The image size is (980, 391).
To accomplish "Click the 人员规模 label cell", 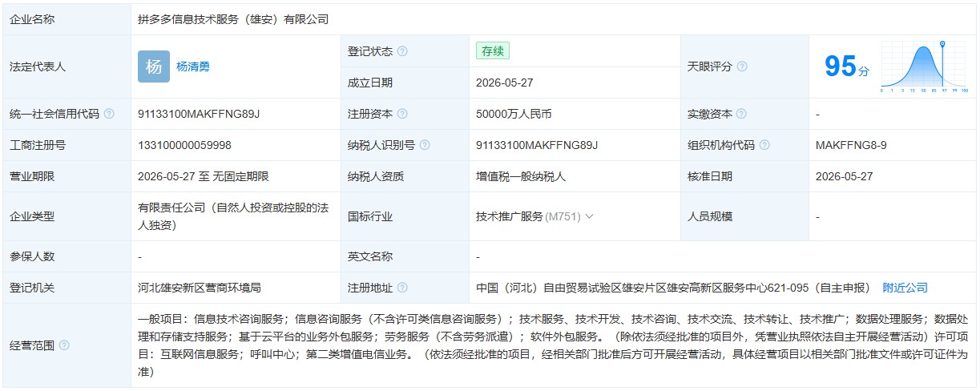I will [745, 216].
